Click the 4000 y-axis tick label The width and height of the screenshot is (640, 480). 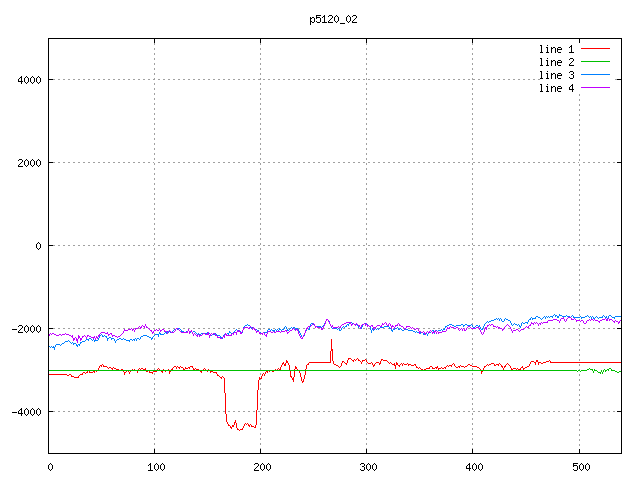pos(28,80)
